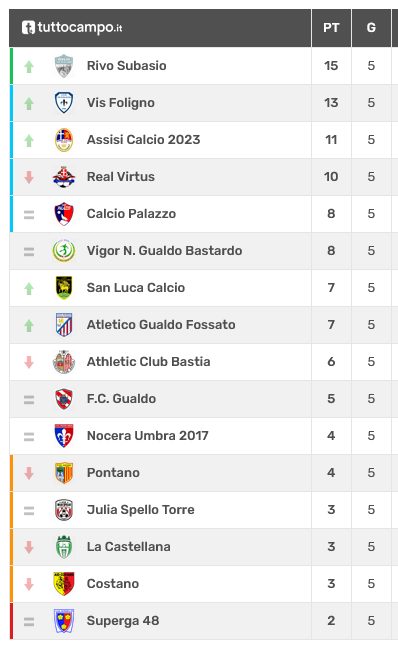Click the Calcio Palazzo shield crest
The width and height of the screenshot is (398, 648).
point(64,214)
